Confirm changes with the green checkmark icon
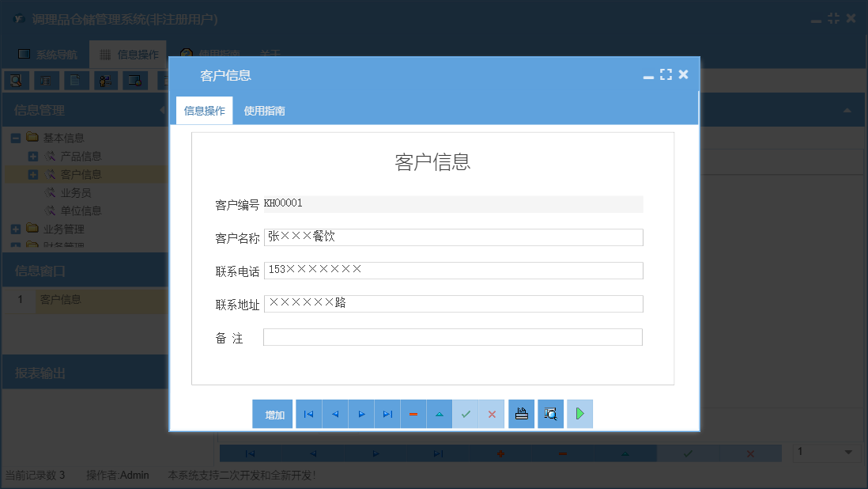The image size is (868, 489). [x=466, y=413]
